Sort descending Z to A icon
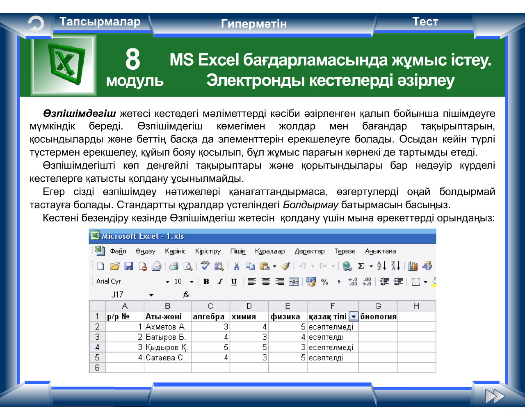 pos(395,266)
